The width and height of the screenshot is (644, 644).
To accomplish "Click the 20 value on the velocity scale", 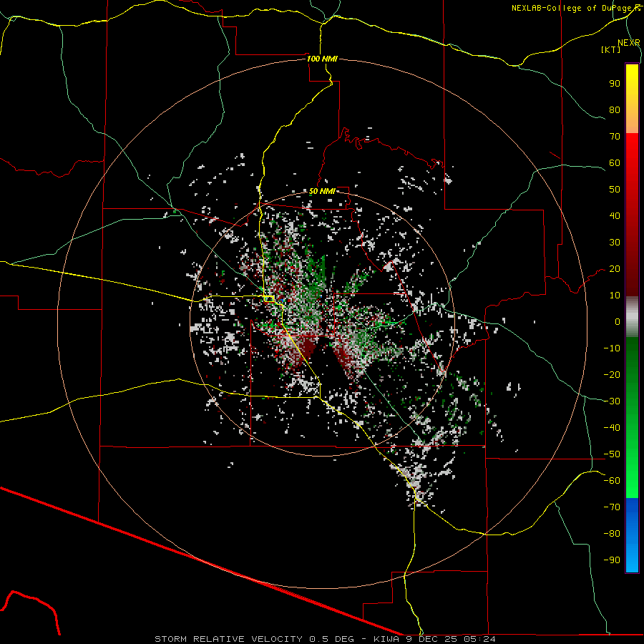I will pyautogui.click(x=615, y=269).
